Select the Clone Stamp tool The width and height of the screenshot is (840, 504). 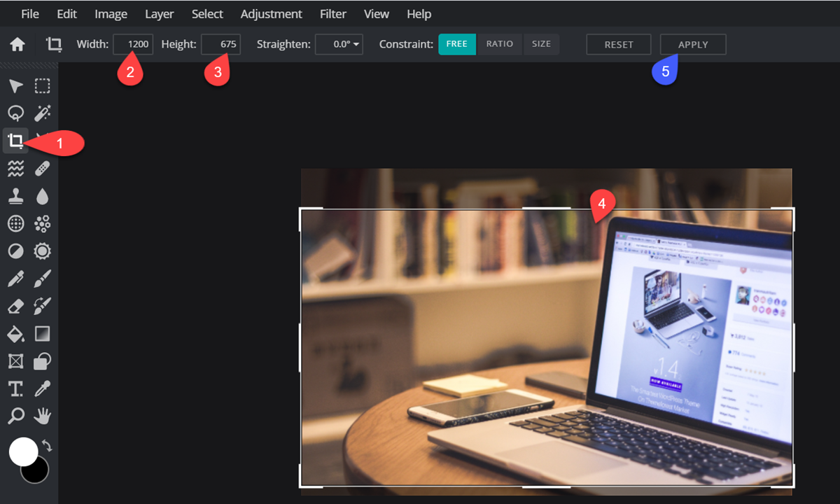[x=15, y=196]
